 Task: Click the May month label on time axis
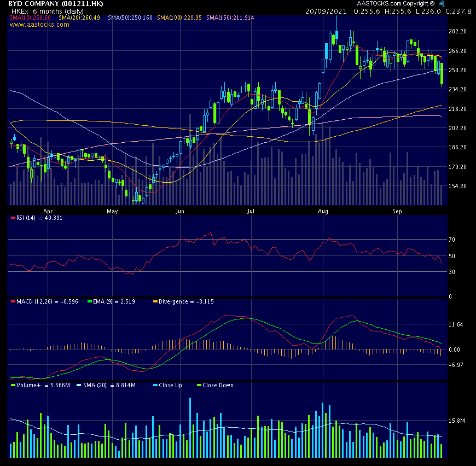pyautogui.click(x=112, y=212)
